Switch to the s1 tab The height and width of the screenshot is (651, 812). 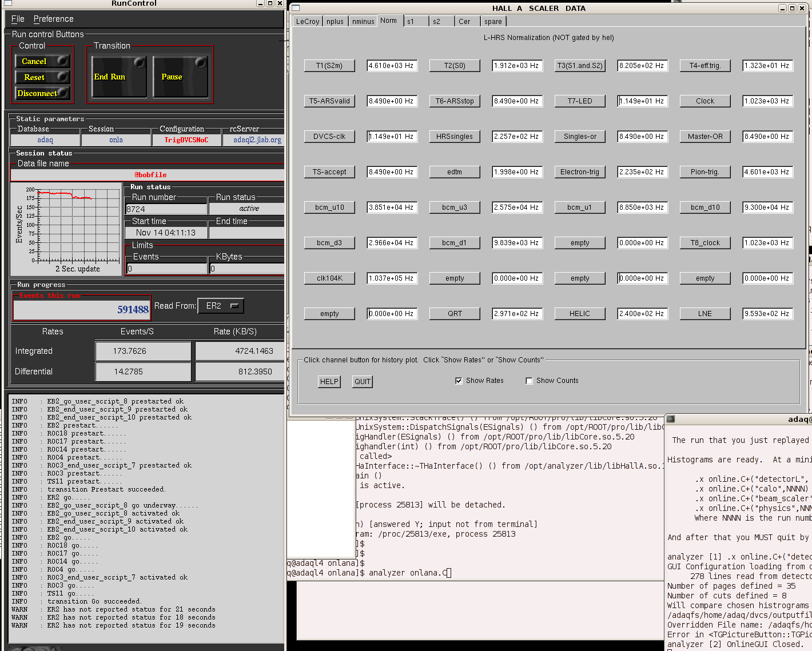click(x=416, y=21)
